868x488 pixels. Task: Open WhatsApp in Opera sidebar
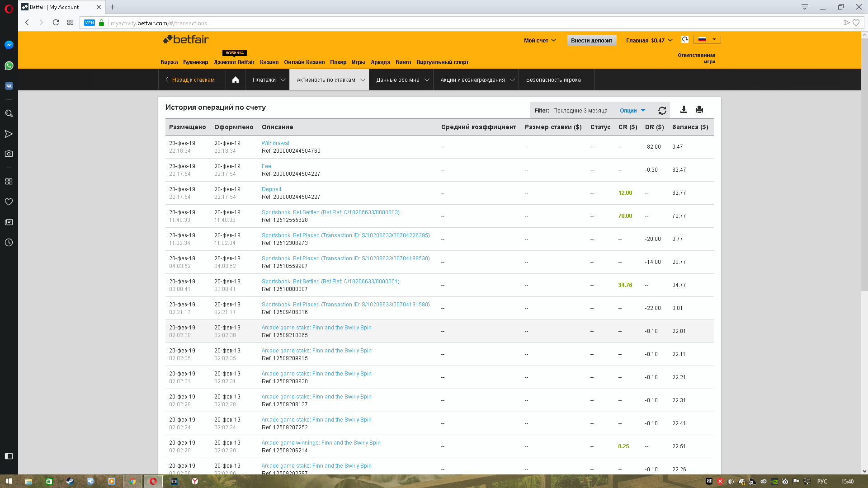click(9, 66)
